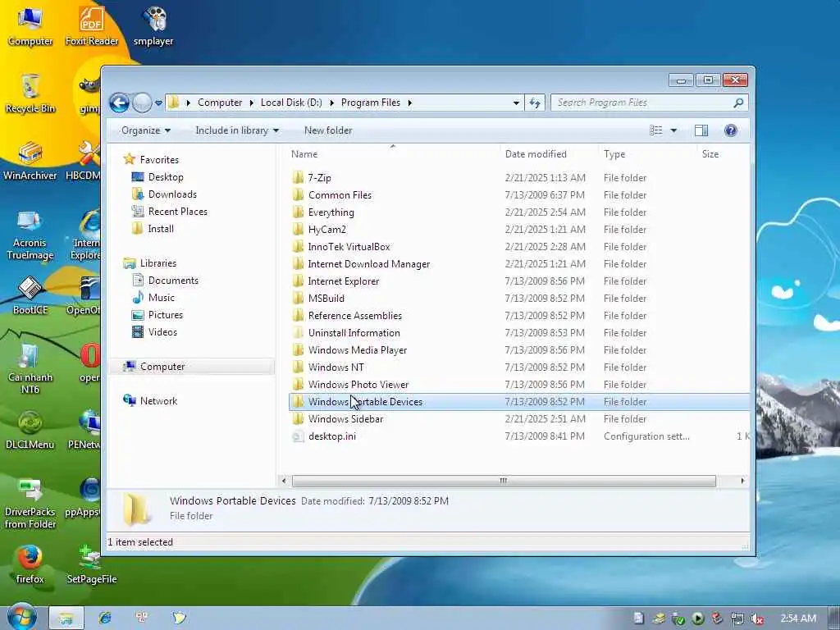Sort by Date modified column header

pos(536,154)
